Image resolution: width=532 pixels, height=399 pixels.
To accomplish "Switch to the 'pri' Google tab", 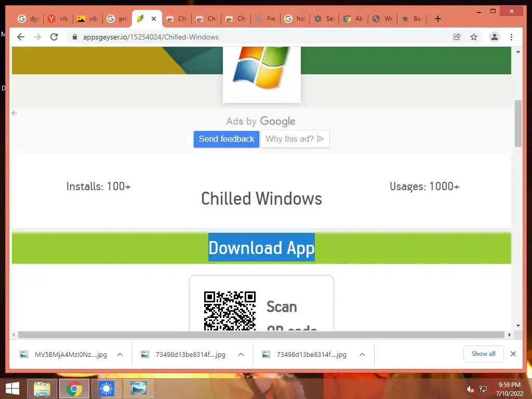I will pos(117,19).
